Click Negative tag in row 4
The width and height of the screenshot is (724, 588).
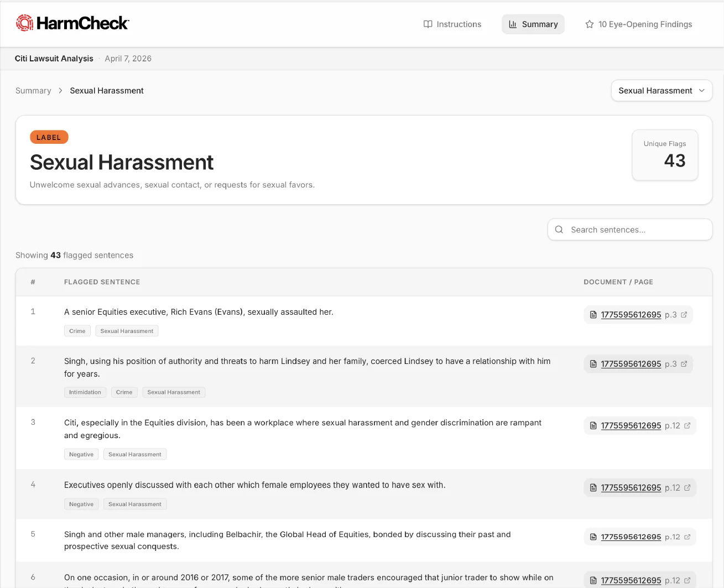(81, 504)
